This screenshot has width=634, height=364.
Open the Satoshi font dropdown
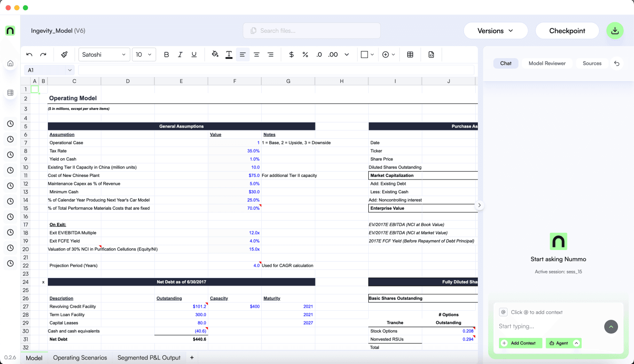click(104, 54)
